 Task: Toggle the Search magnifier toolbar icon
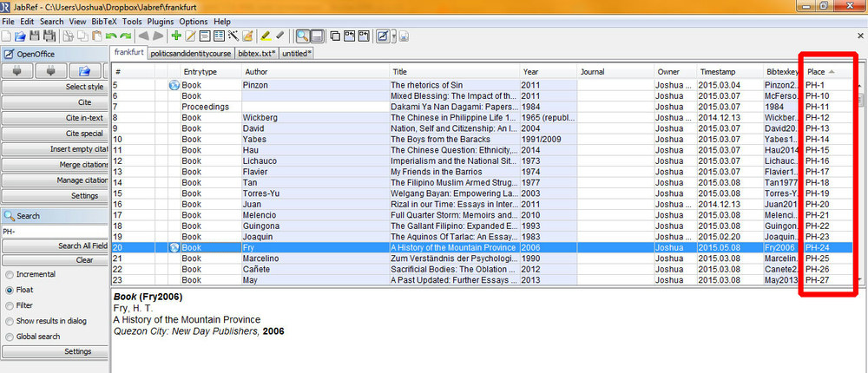[303, 36]
